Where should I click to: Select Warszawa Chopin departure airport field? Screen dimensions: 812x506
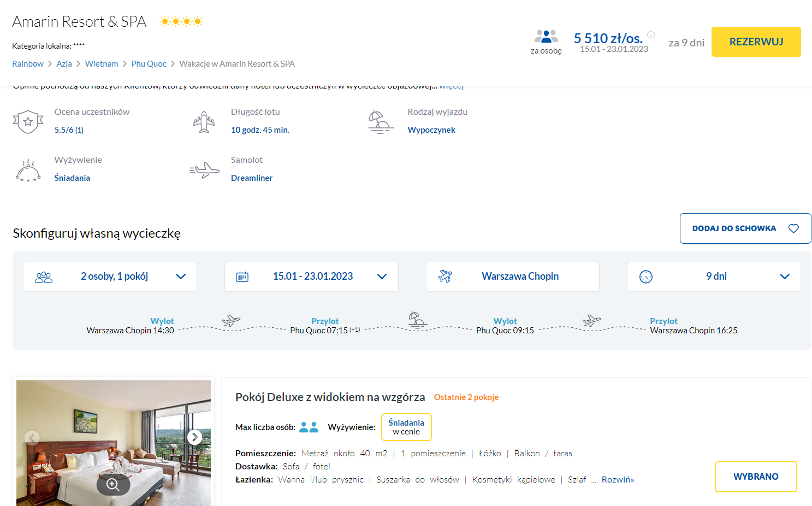513,276
